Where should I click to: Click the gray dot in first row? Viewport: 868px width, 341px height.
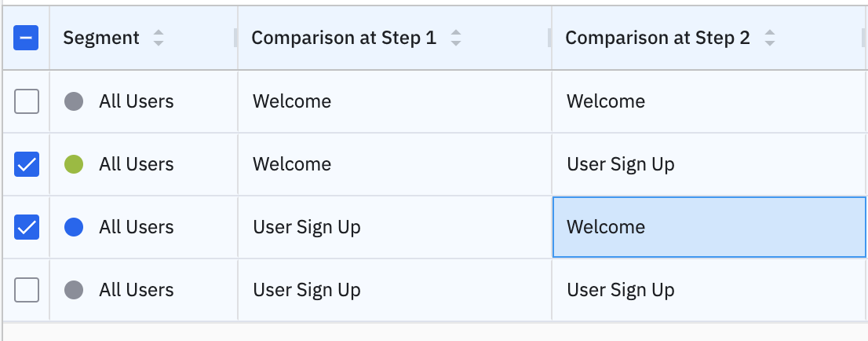(74, 101)
